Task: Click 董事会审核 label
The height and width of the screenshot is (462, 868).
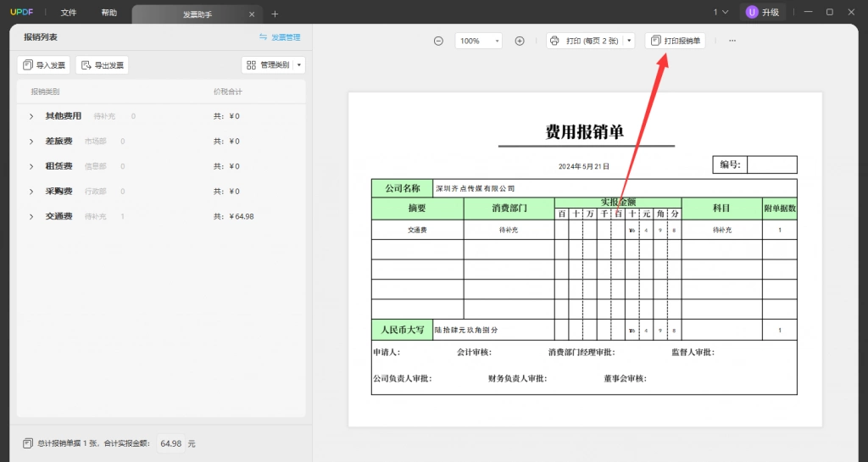Action: click(625, 379)
